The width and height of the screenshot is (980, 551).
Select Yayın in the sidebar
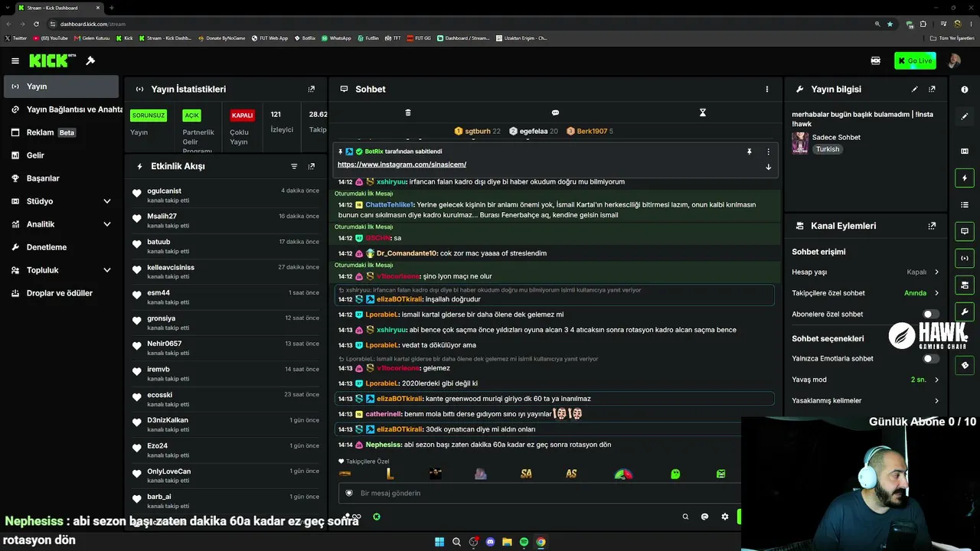tap(61, 86)
